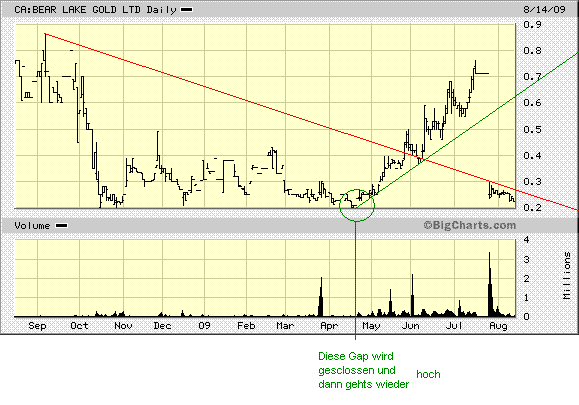This screenshot has width=579, height=405.
Task: Click the Volume panel label
Action: [32, 226]
